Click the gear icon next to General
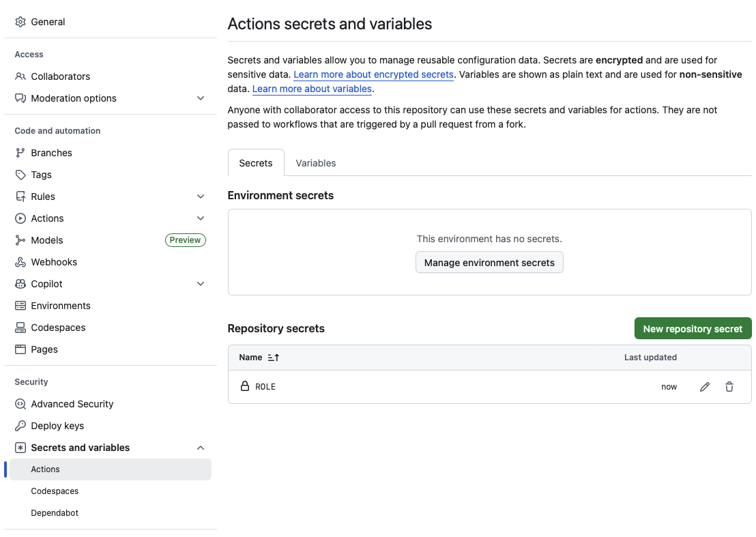Image resolution: width=756 pixels, height=537 pixels. pos(20,22)
